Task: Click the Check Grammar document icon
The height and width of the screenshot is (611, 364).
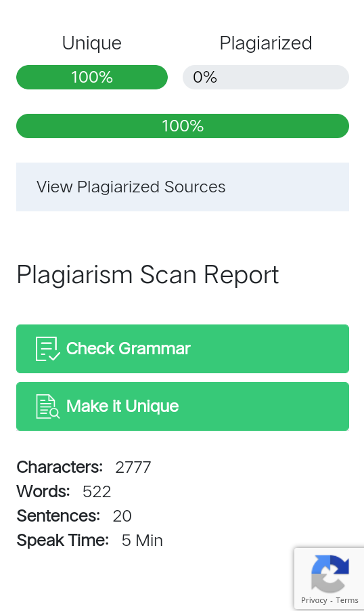Action: coord(48,349)
